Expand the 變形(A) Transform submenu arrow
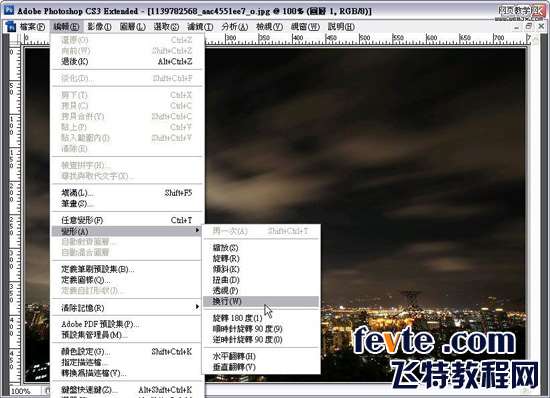 tap(197, 231)
